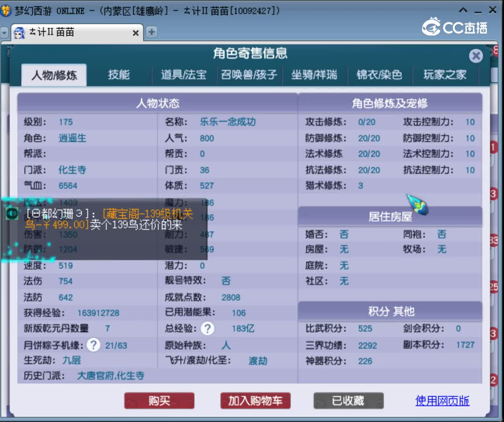Click the 三界功绩 value 2292

pyautogui.click(x=367, y=346)
